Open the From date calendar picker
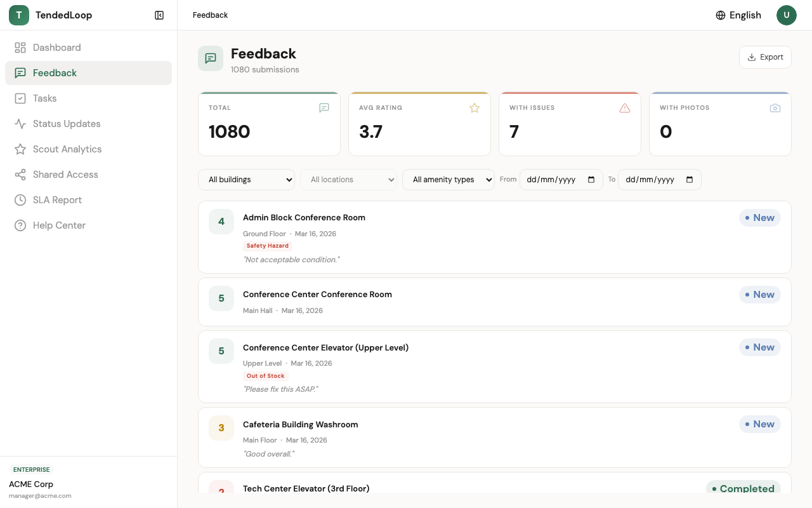This screenshot has width=812, height=508. pyautogui.click(x=591, y=180)
